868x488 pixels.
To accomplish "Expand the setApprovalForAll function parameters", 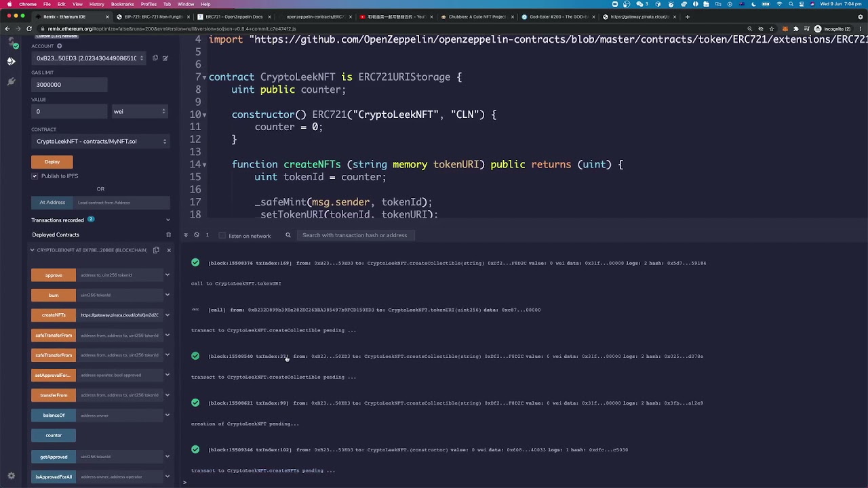I will click(x=167, y=375).
